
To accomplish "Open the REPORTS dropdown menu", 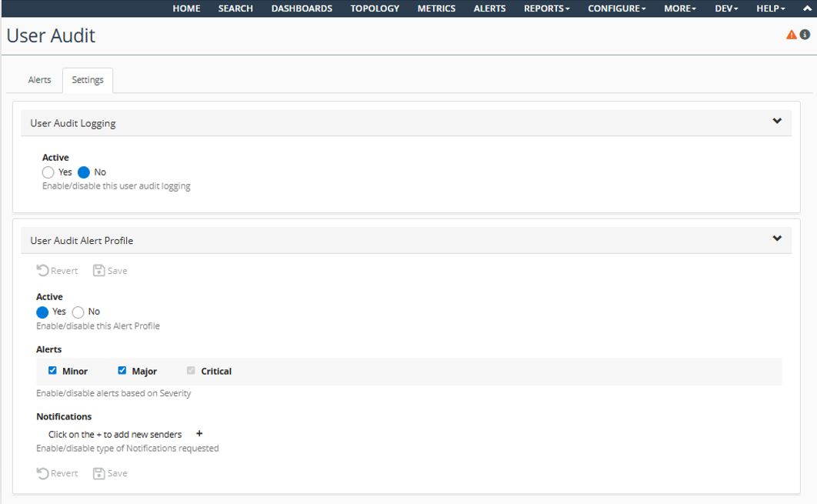I will (547, 8).
